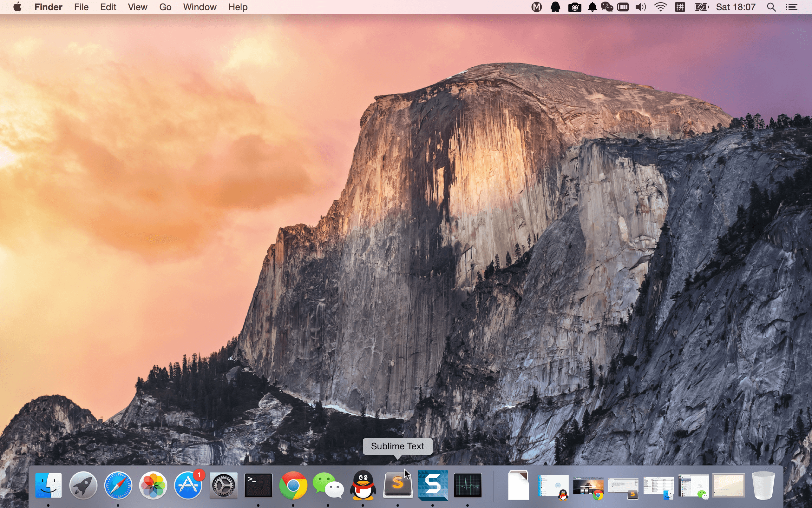The height and width of the screenshot is (508, 812).
Task: Open Finder from the Dock
Action: point(48,485)
